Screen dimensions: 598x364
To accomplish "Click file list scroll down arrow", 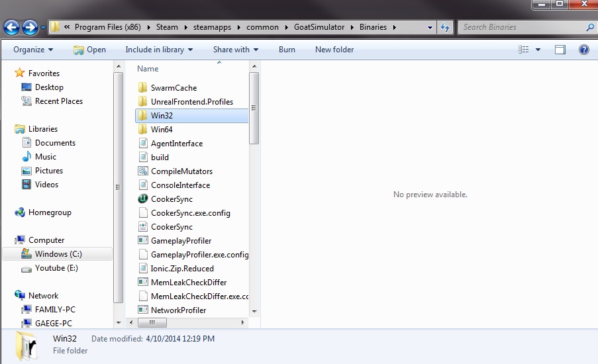I will pyautogui.click(x=254, y=312).
